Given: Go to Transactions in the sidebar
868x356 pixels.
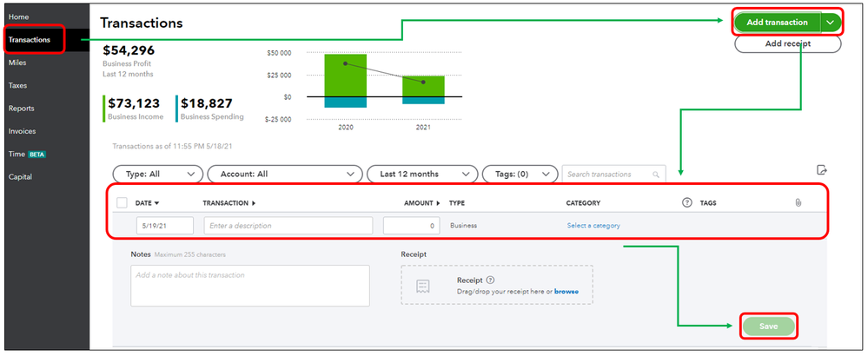Looking at the screenshot, I should click(x=30, y=40).
